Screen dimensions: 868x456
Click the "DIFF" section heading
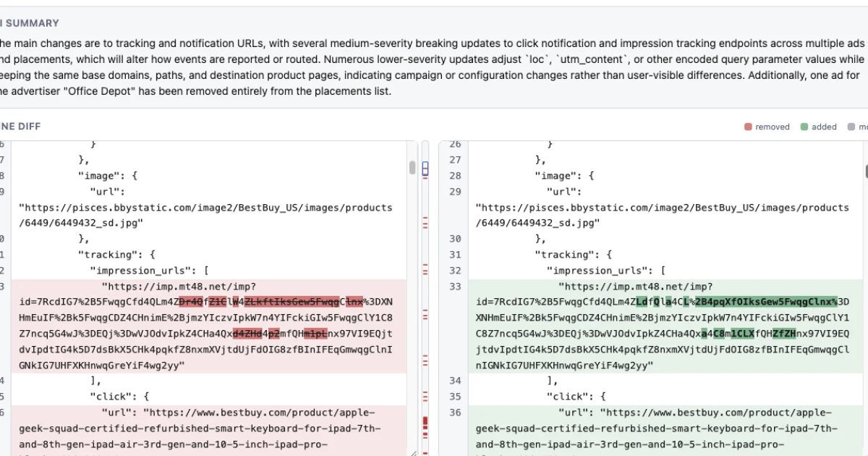[x=30, y=126]
